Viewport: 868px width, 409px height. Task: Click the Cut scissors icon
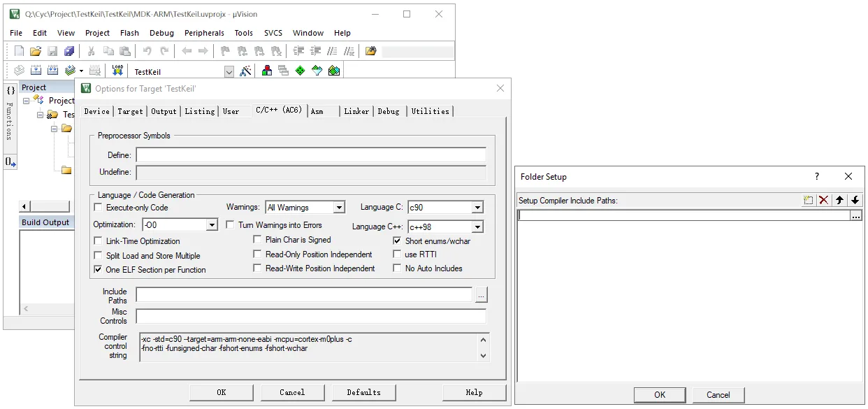[x=91, y=51]
